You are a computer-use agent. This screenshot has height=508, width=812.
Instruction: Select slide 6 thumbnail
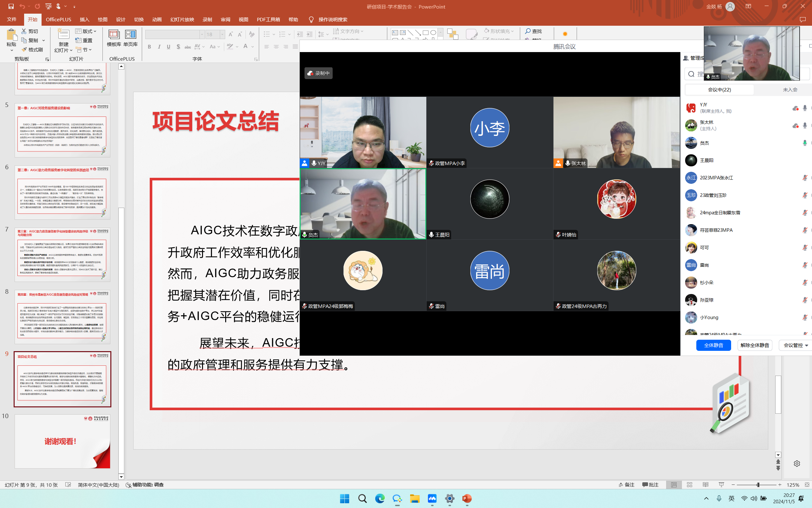(x=62, y=192)
